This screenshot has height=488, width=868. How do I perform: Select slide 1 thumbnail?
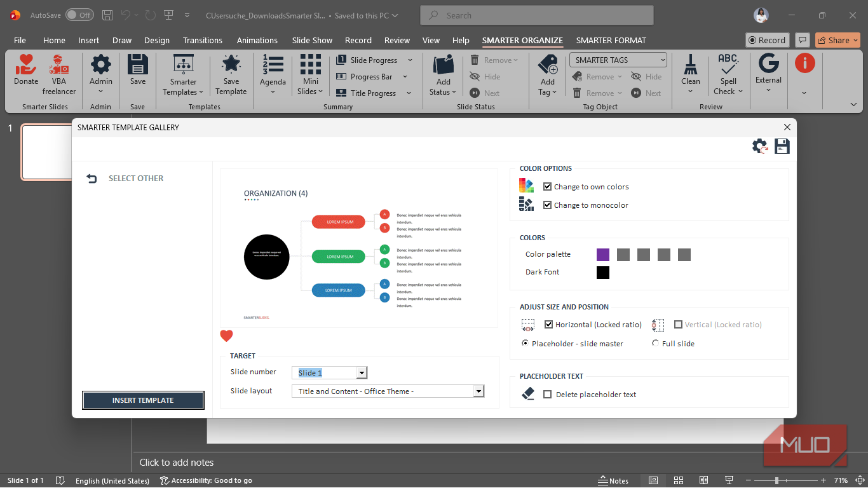pyautogui.click(x=46, y=152)
